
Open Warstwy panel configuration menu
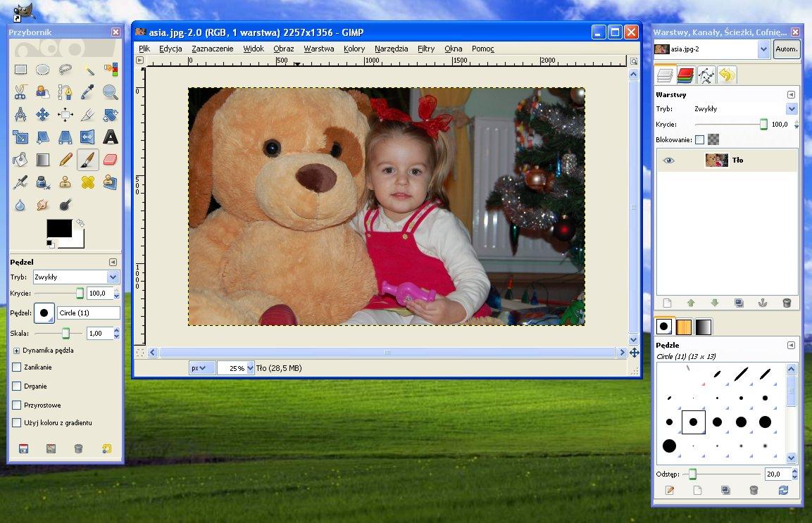pos(791,95)
